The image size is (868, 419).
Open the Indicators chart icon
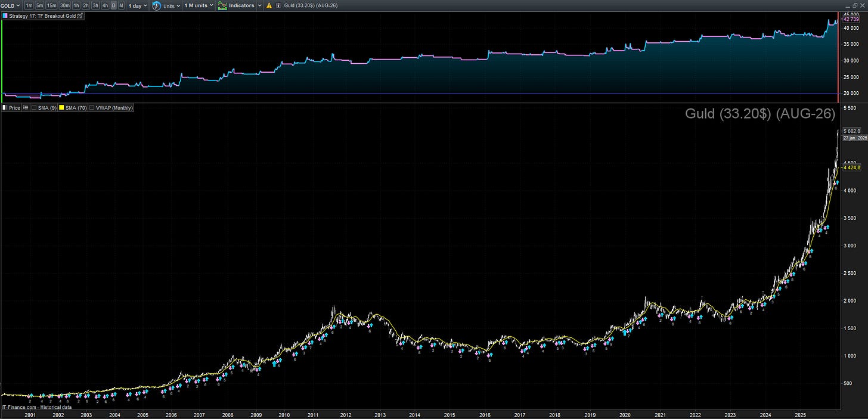tap(222, 5)
